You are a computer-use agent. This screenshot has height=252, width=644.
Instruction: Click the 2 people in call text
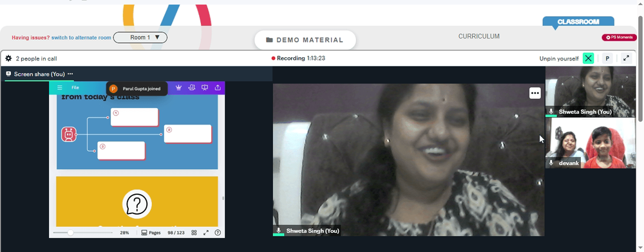(37, 59)
